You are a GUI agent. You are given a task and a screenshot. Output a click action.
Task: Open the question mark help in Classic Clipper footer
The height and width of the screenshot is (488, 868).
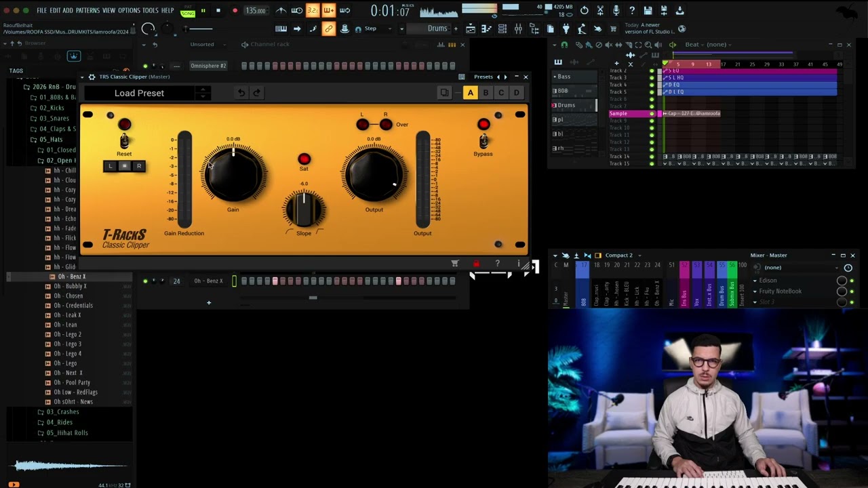click(x=497, y=263)
